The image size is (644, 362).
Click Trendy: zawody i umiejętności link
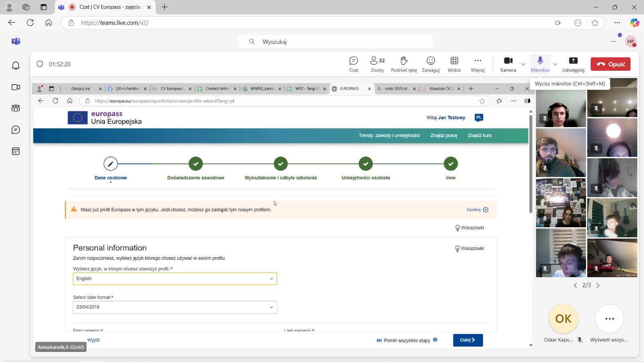click(389, 136)
